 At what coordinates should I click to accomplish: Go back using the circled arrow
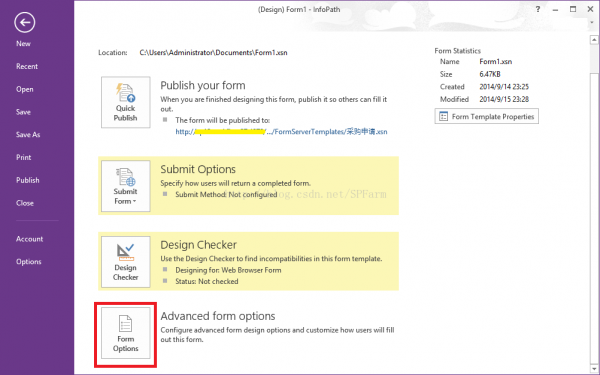[25, 22]
